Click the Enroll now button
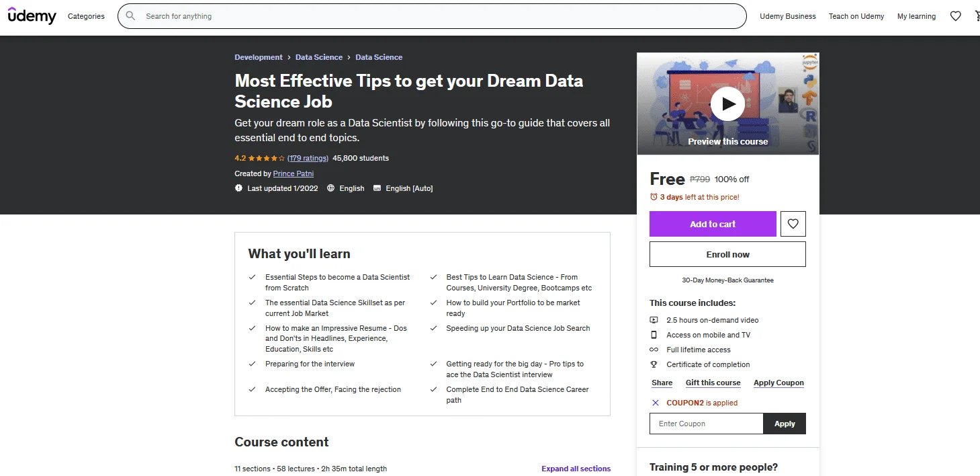The height and width of the screenshot is (476, 980). point(727,254)
